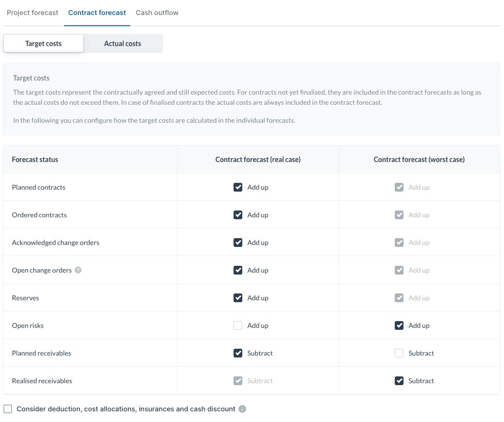
Task: Click the Target costs heading in info box
Action: pyautogui.click(x=31, y=78)
